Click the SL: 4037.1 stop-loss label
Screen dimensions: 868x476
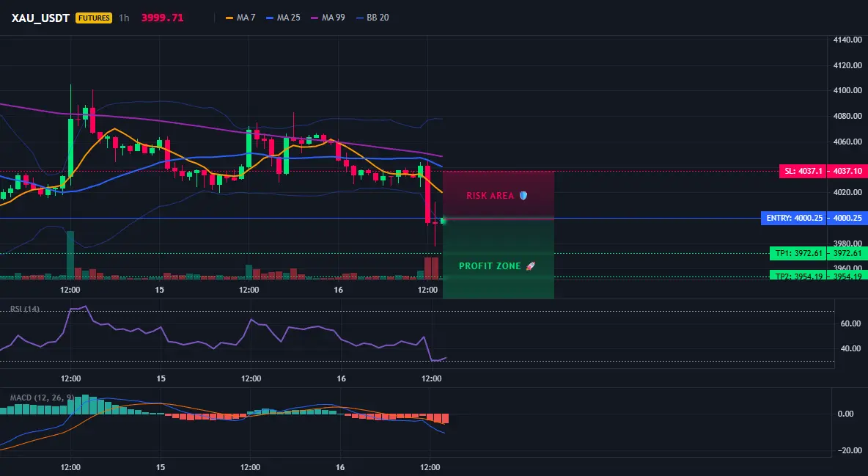click(x=803, y=171)
